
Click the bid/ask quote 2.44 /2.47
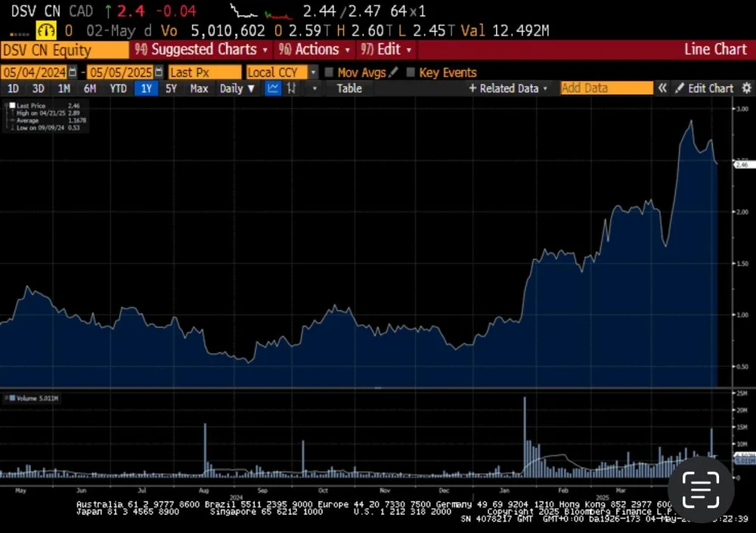tap(342, 11)
